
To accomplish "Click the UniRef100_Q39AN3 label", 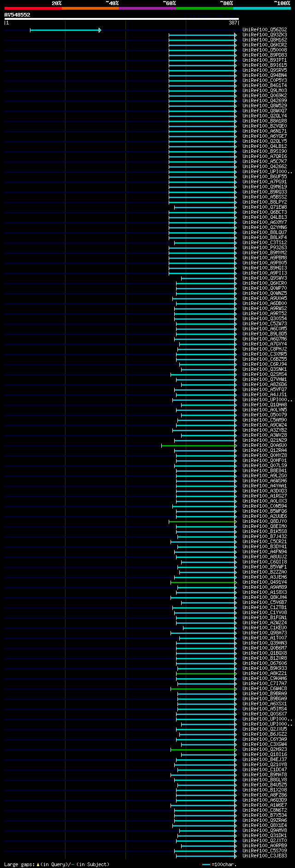I will point(265,643).
